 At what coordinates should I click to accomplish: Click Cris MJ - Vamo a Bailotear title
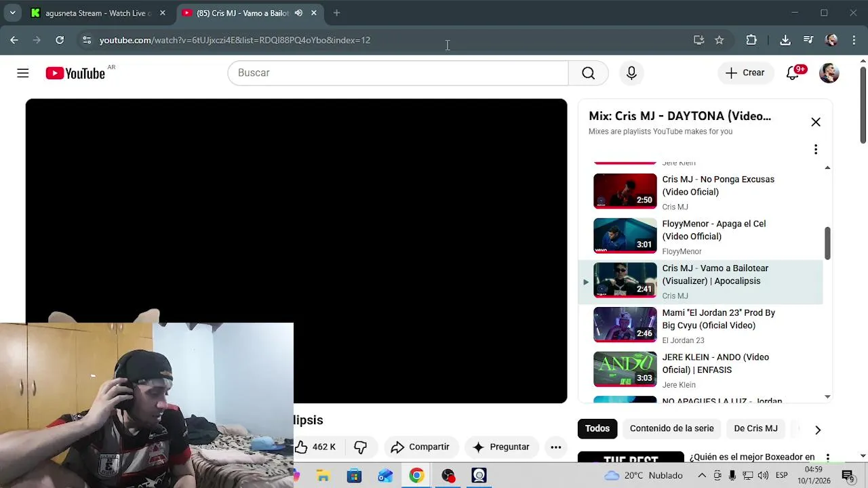715,274
